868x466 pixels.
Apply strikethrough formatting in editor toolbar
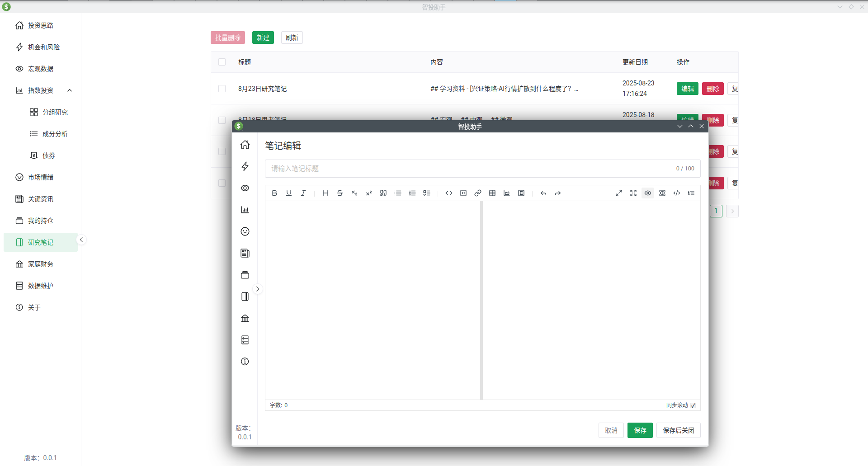[x=340, y=193]
